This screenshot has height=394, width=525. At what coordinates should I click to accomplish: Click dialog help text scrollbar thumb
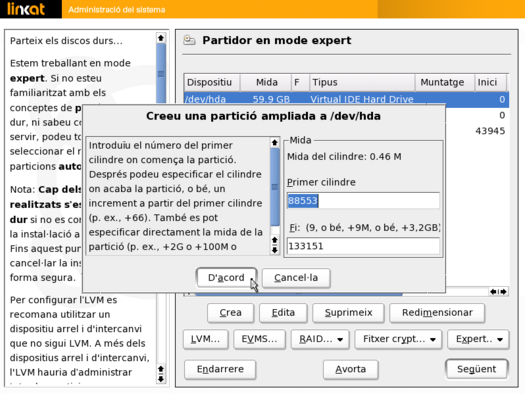click(x=275, y=187)
